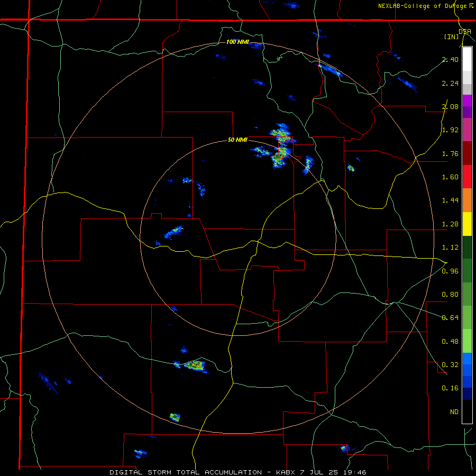476x476 pixels.
Task: Click the '1.92' legend value
Action: coord(450,130)
